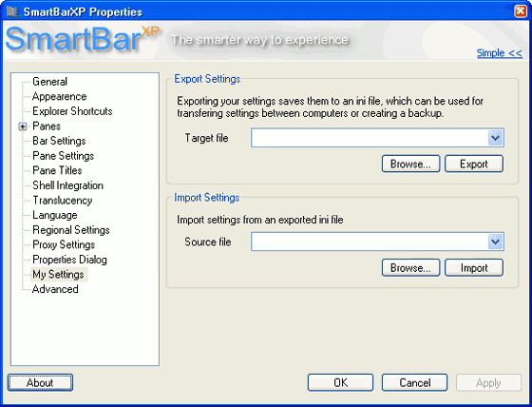
Task: Click the Import button
Action: 474,268
